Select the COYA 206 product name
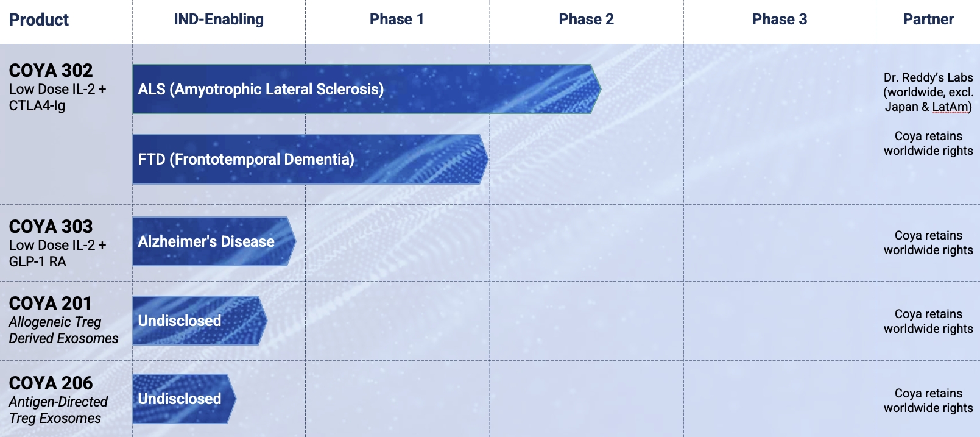Image resolution: width=980 pixels, height=437 pixels. click(x=51, y=383)
